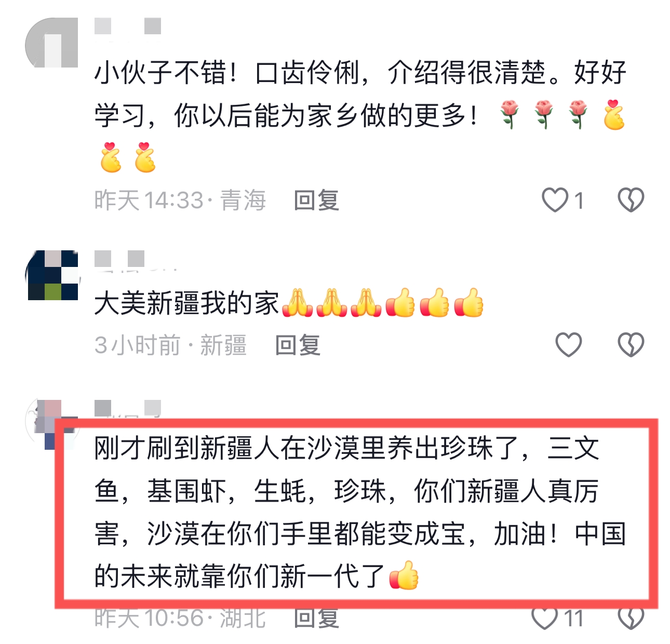This screenshot has height=644, width=670.
Task: Reply to the 昨天 14:33 青海 comment
Action: pyautogui.click(x=316, y=200)
